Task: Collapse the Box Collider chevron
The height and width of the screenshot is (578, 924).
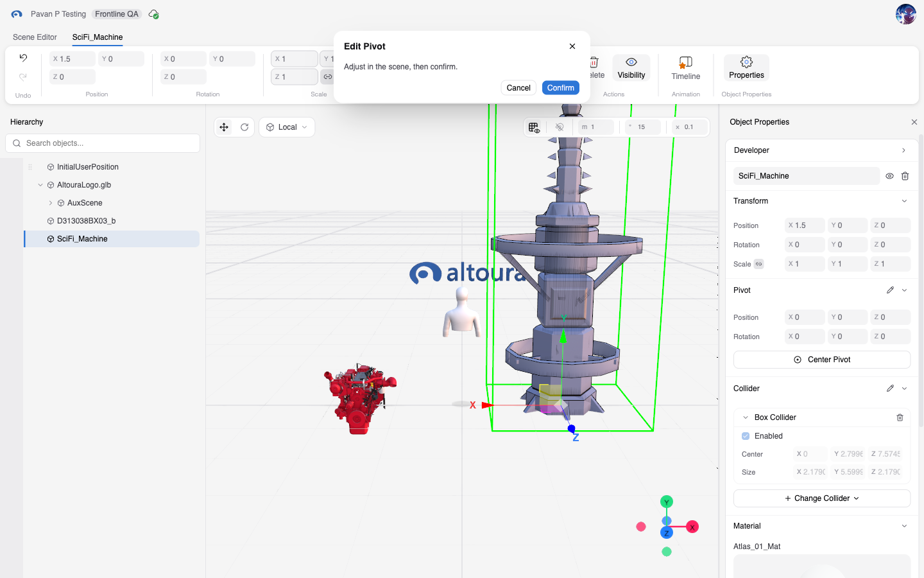Action: (x=746, y=417)
